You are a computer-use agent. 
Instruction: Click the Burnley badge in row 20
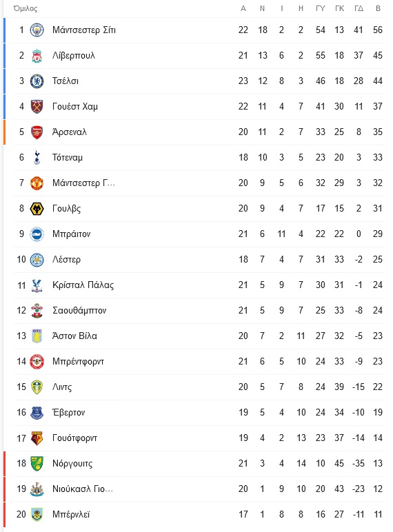(37, 515)
